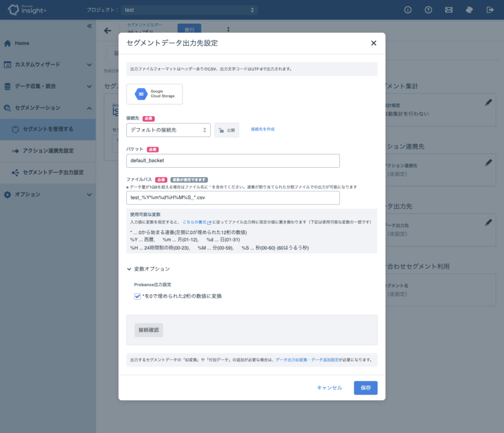Open セグメントデータ出力設定 in sidebar

[53, 173]
